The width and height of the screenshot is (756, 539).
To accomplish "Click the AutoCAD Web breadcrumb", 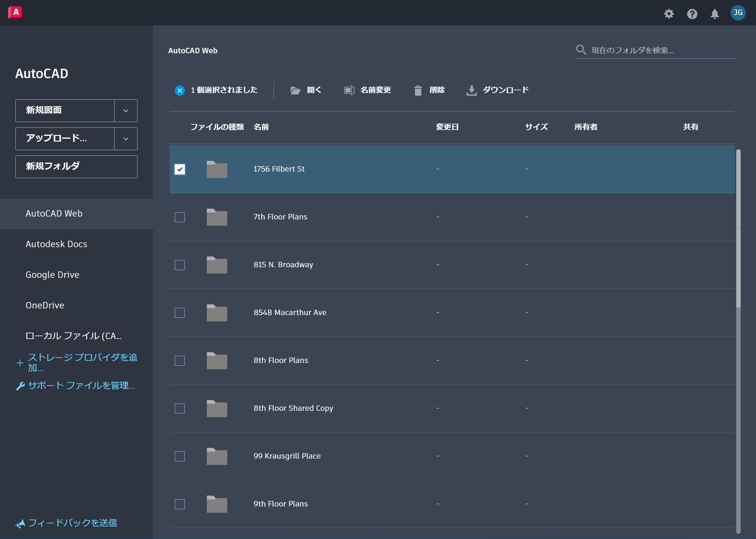I will point(193,51).
